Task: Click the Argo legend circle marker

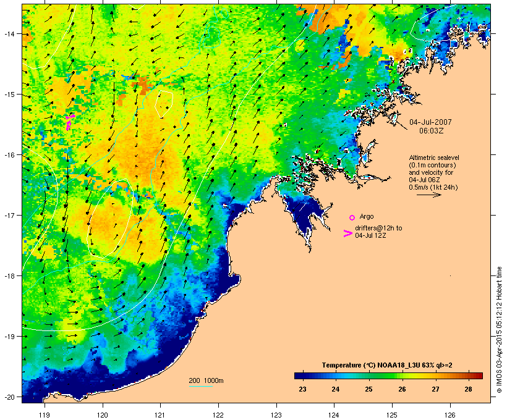Action: (x=352, y=217)
